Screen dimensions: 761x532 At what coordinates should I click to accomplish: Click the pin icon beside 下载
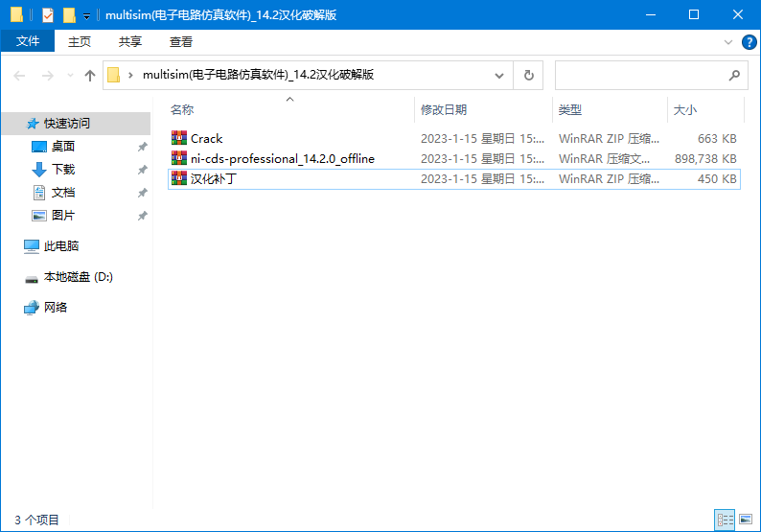click(x=142, y=170)
